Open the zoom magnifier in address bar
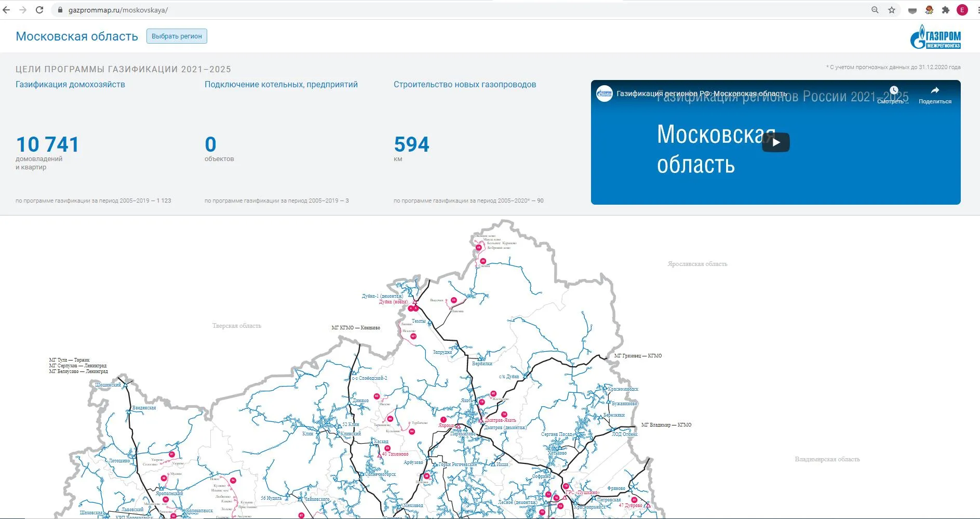Viewport: 980px width, 519px height. click(875, 10)
